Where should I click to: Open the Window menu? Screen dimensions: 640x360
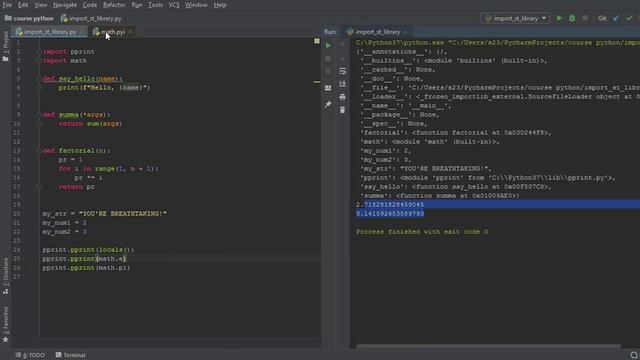(196, 5)
